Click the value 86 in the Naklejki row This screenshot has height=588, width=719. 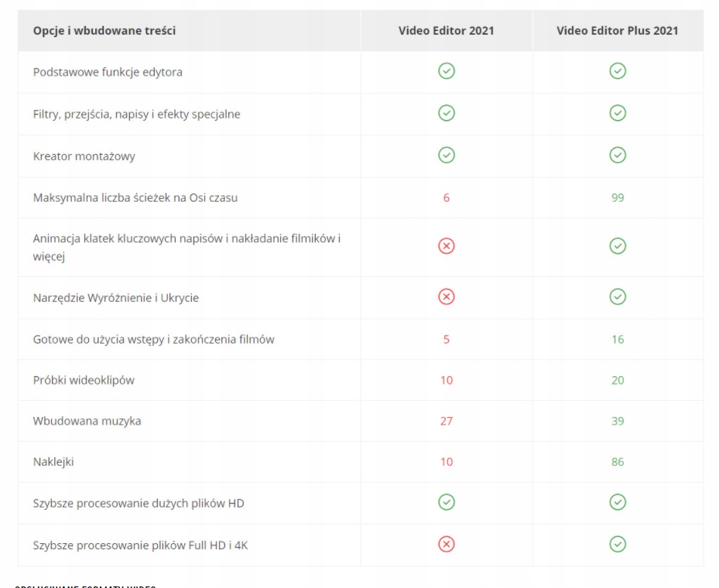pos(618,462)
